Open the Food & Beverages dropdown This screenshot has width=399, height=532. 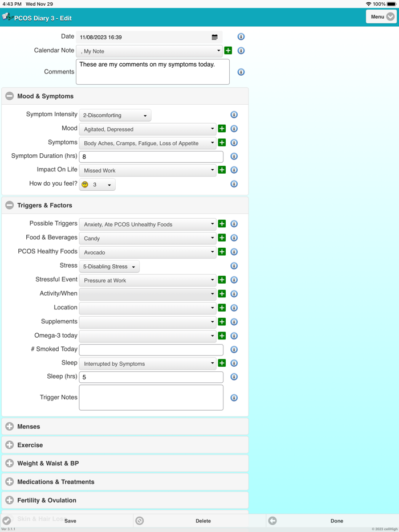148,238
